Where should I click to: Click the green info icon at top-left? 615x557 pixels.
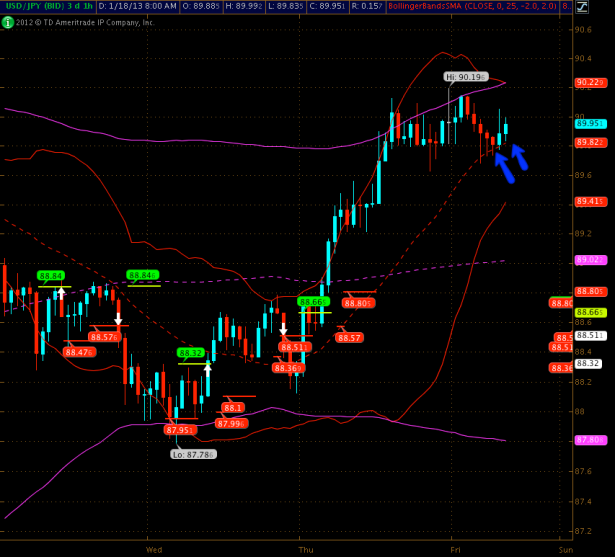click(8, 21)
